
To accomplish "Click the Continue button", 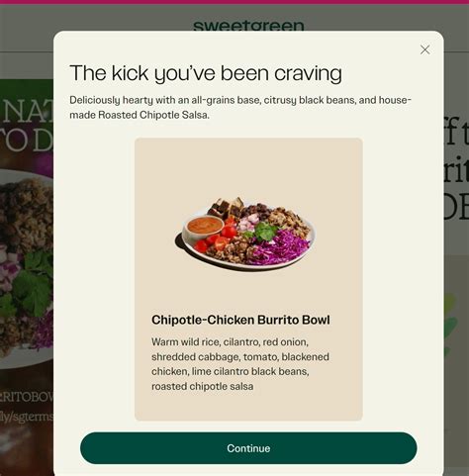I will (248, 448).
